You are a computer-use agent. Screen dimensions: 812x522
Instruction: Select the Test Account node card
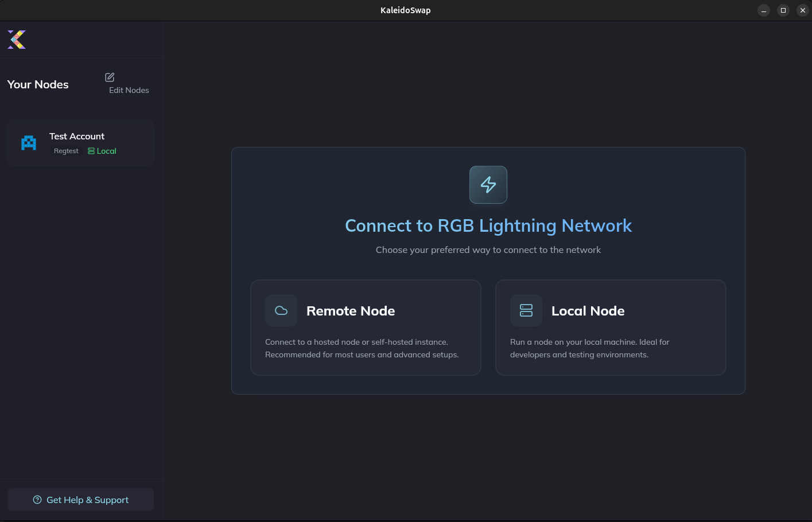tap(80, 143)
